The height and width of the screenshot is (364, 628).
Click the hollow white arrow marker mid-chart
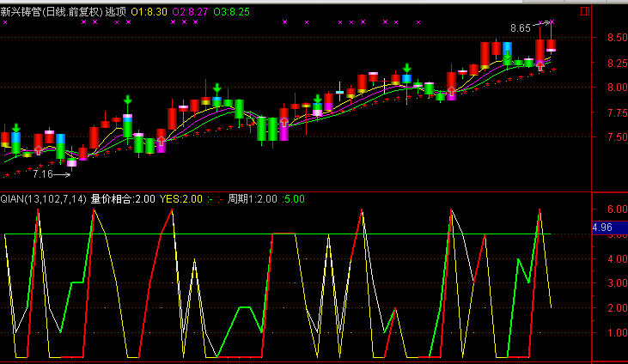tap(251, 121)
